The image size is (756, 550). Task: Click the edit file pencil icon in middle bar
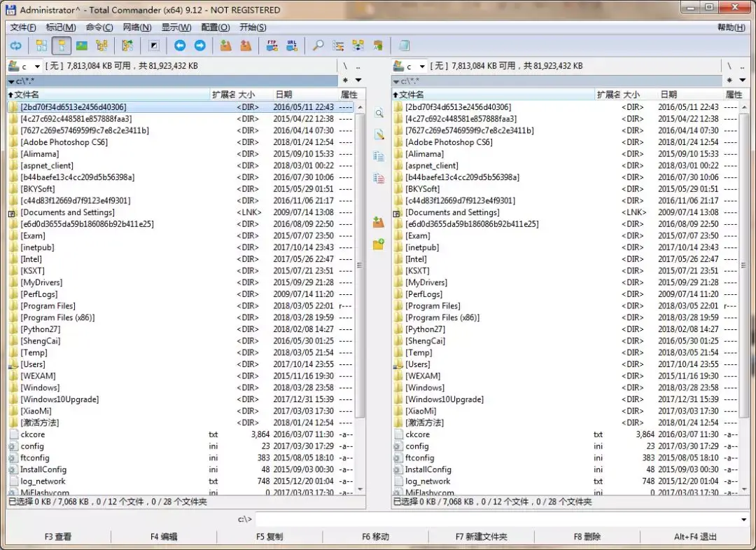point(379,135)
